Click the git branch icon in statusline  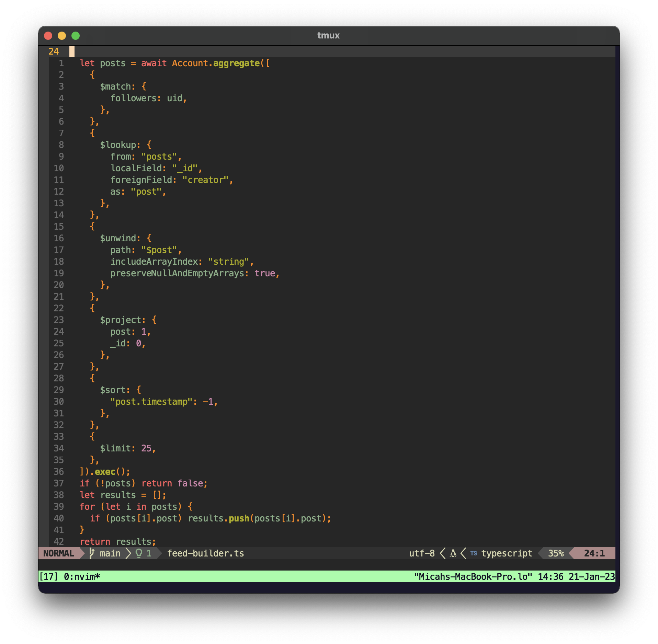coord(92,553)
